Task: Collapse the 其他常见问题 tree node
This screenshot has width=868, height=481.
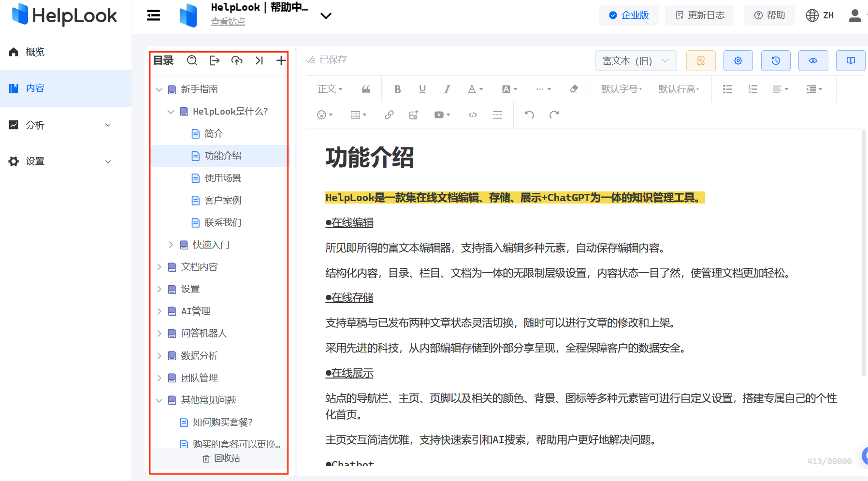Action: coord(159,400)
